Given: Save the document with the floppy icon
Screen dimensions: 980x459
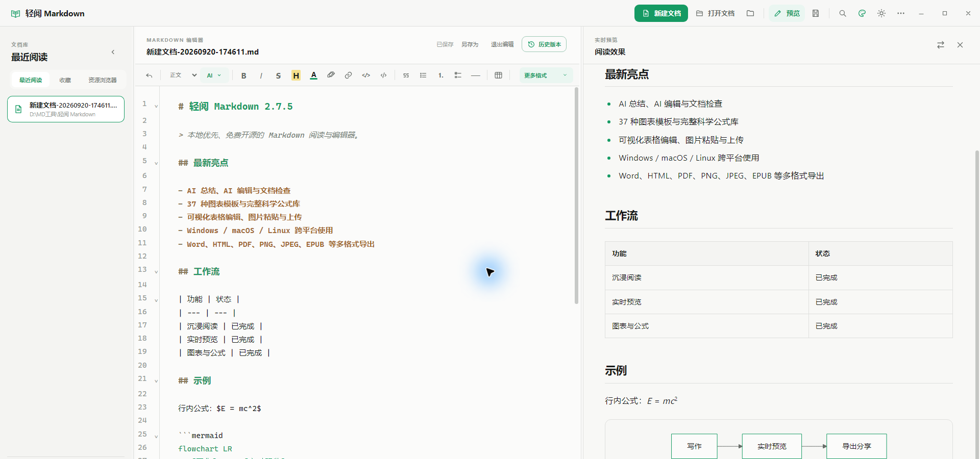Looking at the screenshot, I should click(x=816, y=13).
